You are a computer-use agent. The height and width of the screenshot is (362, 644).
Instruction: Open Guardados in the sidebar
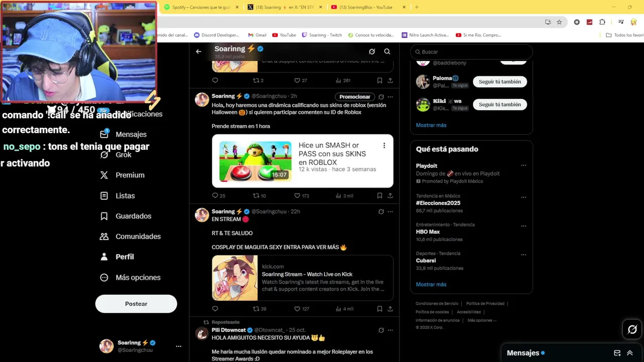click(x=126, y=216)
